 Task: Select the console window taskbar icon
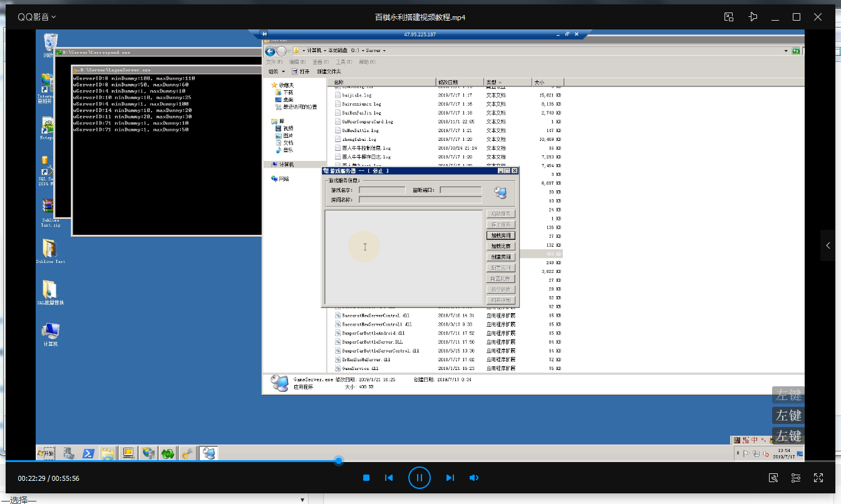(128, 453)
